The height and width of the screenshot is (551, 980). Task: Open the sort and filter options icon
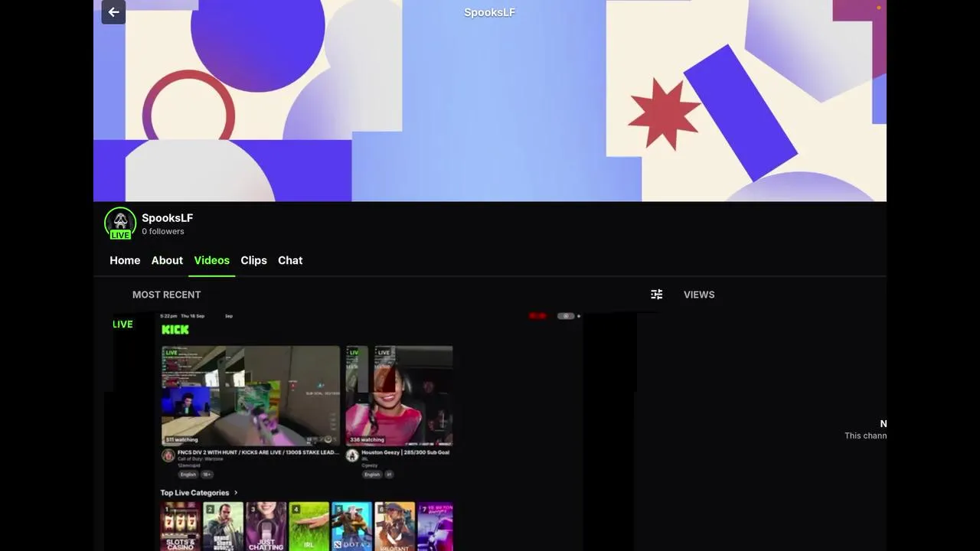tap(656, 295)
